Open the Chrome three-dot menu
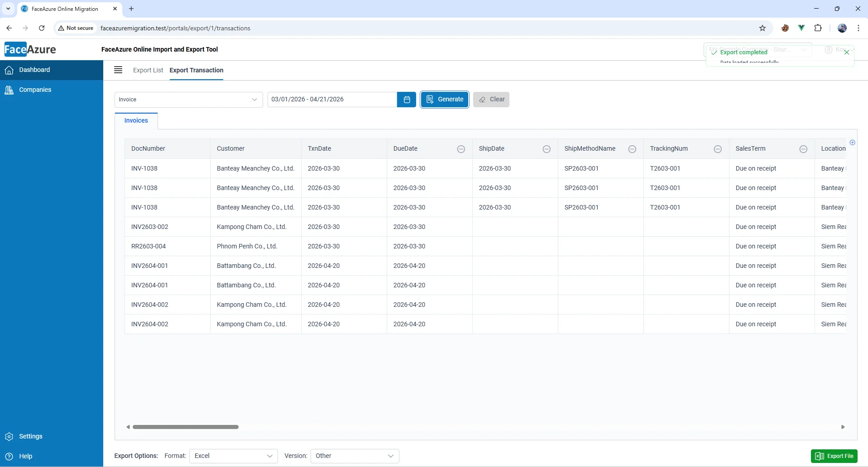The width and height of the screenshot is (868, 467). tap(858, 28)
